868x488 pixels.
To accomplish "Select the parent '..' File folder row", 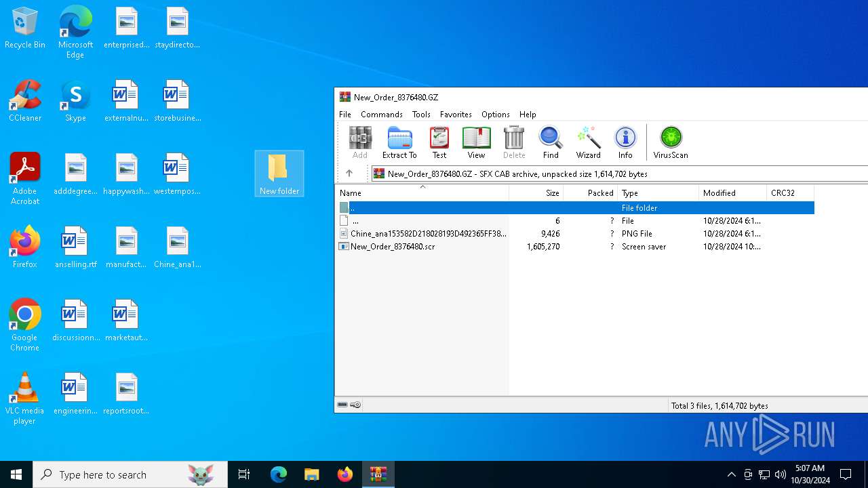I will coord(575,208).
